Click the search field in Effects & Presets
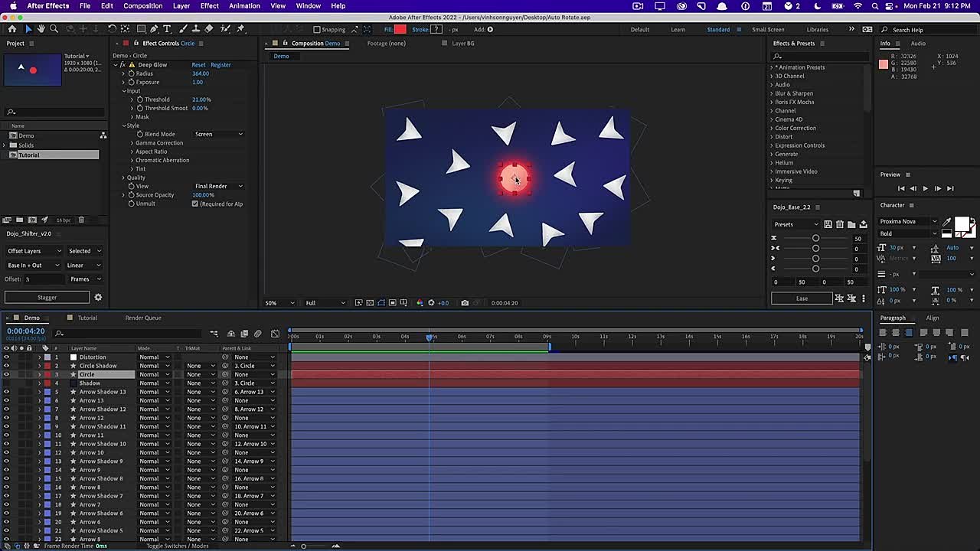 point(815,56)
